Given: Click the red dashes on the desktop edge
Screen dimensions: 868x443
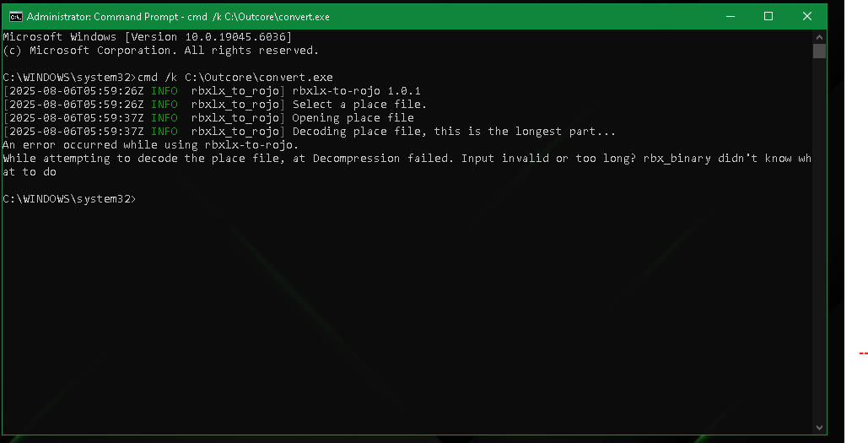Looking at the screenshot, I should [x=863, y=354].
